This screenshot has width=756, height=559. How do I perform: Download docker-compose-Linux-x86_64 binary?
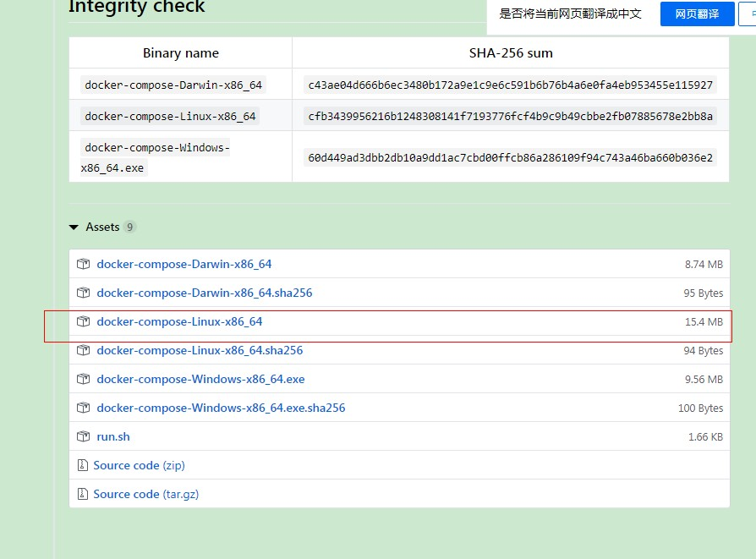pos(179,321)
